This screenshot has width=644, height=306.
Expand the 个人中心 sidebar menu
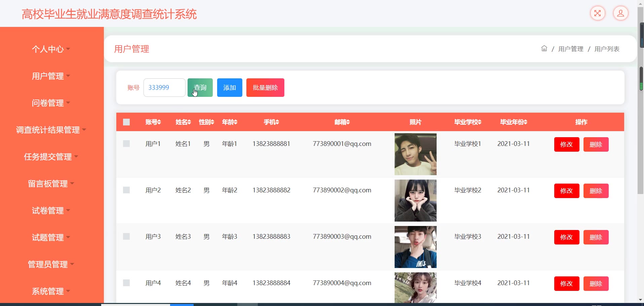click(51, 49)
